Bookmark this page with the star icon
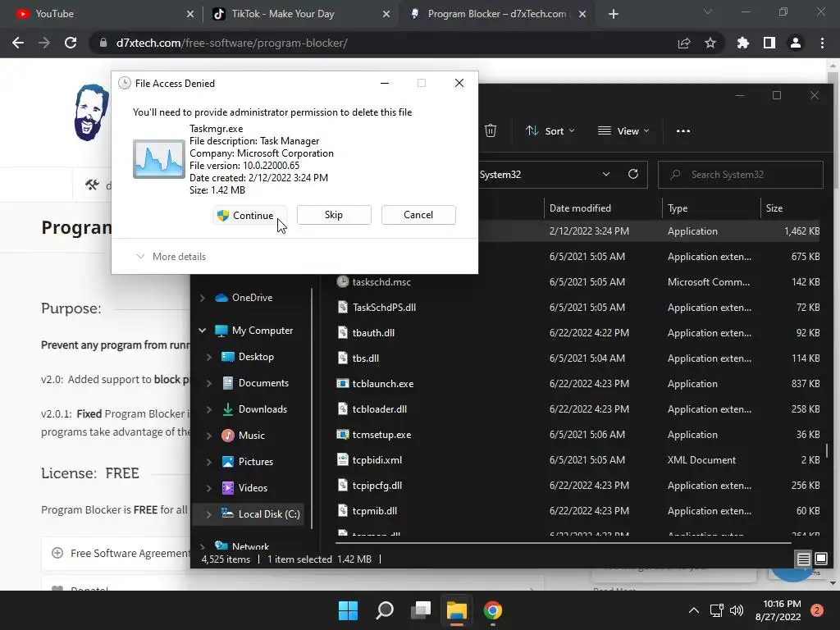Image resolution: width=840 pixels, height=630 pixels. pos(710,43)
